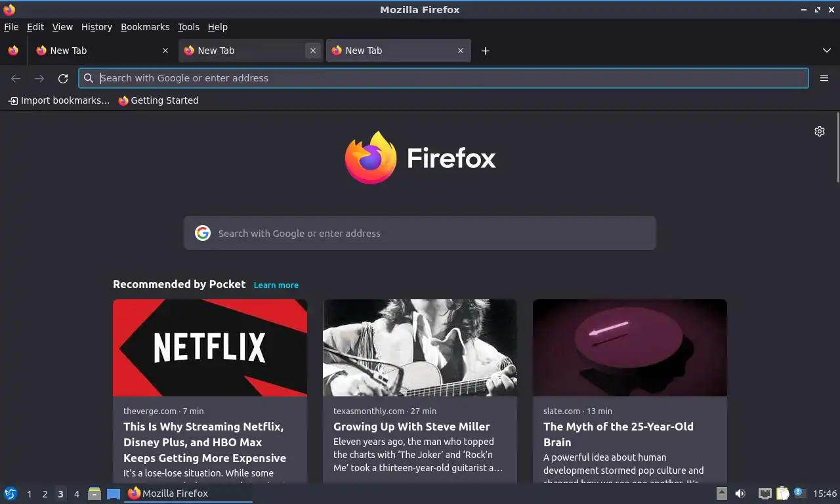Click the Google logo in search box
840x504 pixels.
click(203, 233)
